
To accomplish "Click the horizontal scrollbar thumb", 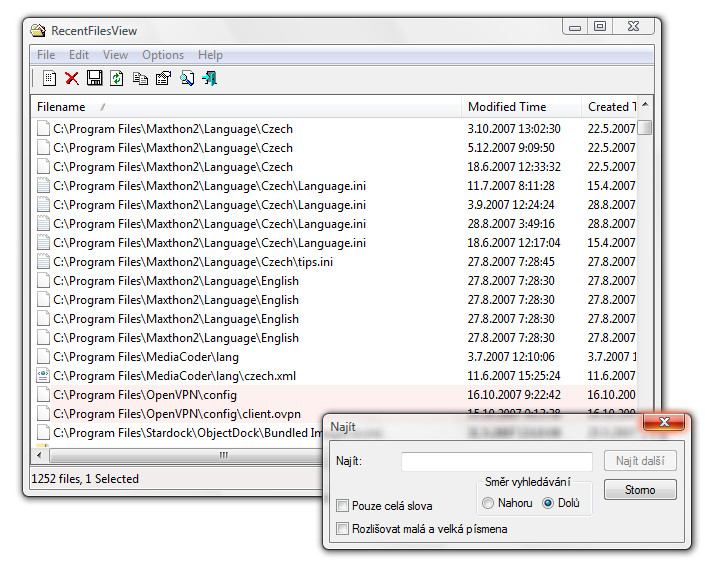I will click(x=185, y=455).
